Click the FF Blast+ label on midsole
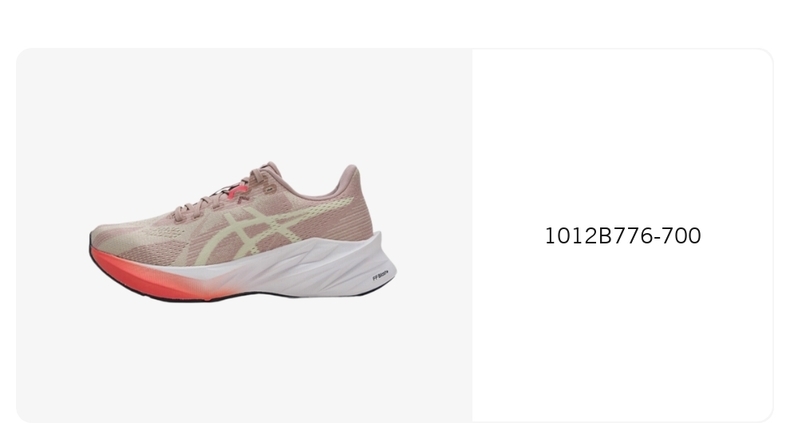Viewport: 790px width, 423px height. pyautogui.click(x=380, y=277)
